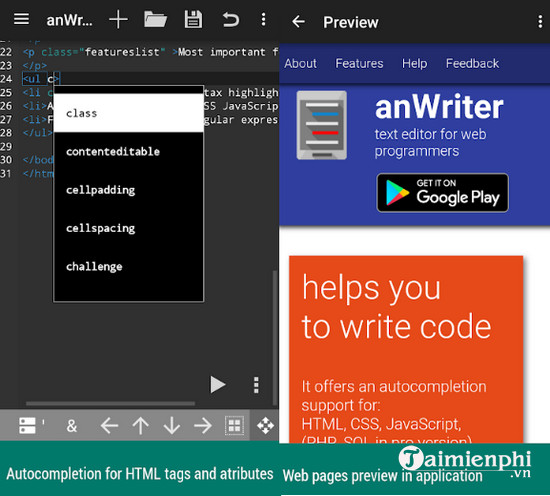Click the anWr... app title
This screenshot has width=550, height=496.
click(x=69, y=20)
